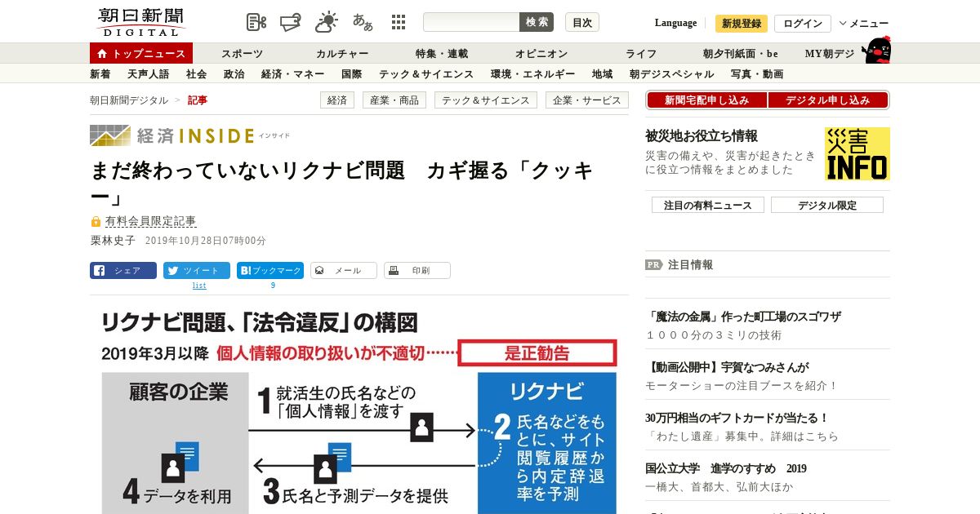Image resolution: width=980 pixels, height=514 pixels.
Task: Select 地域 in the sub navigation
Action: (x=602, y=74)
